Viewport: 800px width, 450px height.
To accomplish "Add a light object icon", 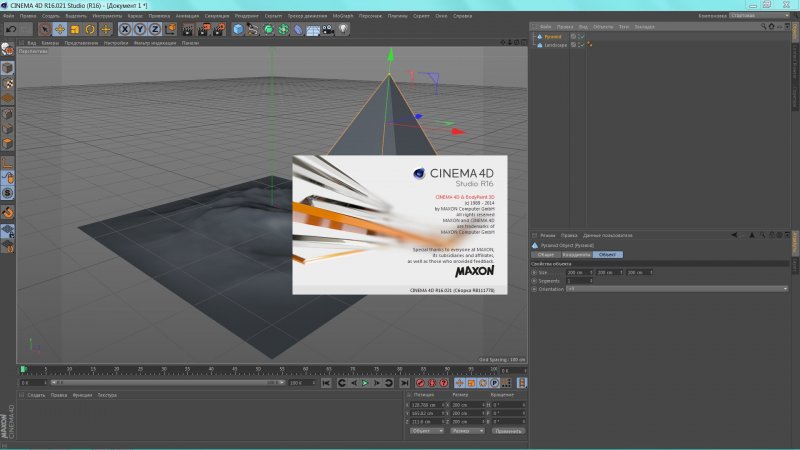I will [x=343, y=30].
